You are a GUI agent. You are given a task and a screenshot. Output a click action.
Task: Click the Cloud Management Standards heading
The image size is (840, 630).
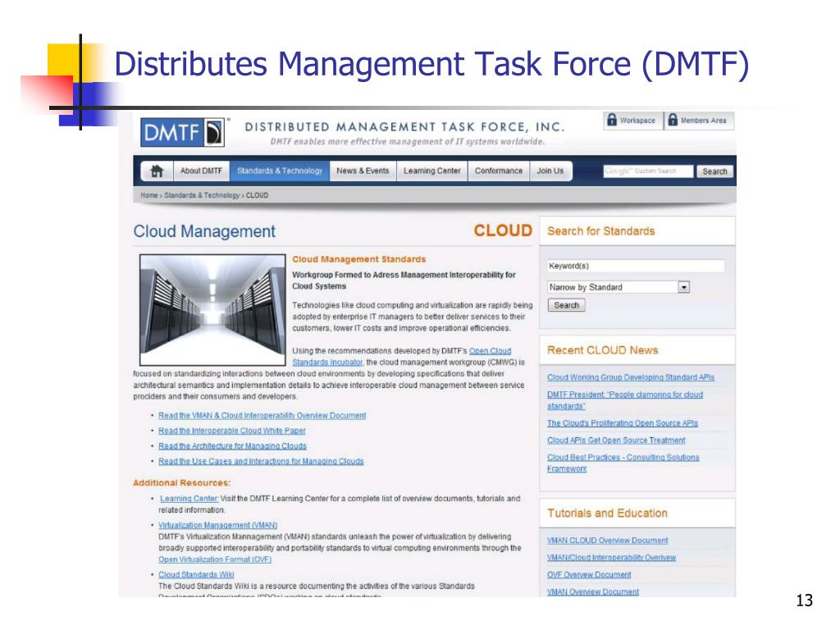(359, 259)
